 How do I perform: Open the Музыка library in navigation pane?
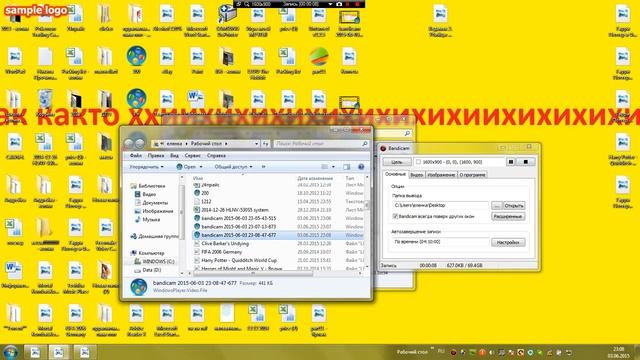point(151,220)
